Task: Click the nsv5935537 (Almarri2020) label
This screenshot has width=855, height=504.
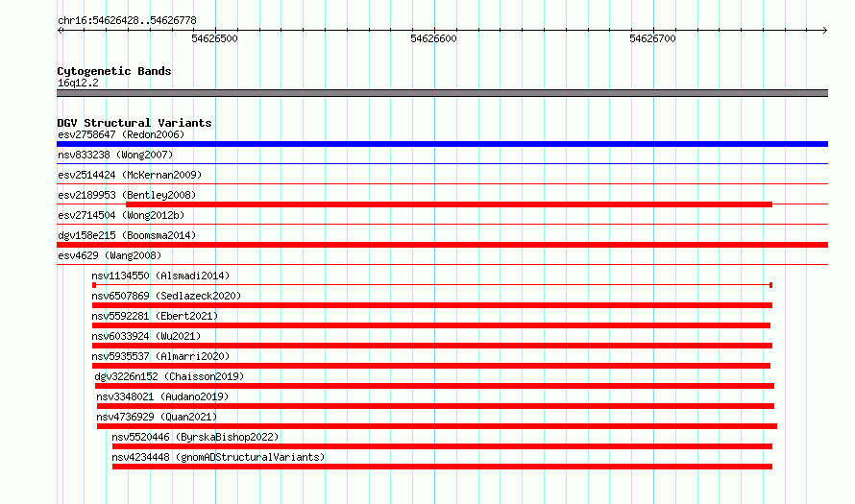Action: 160,356
